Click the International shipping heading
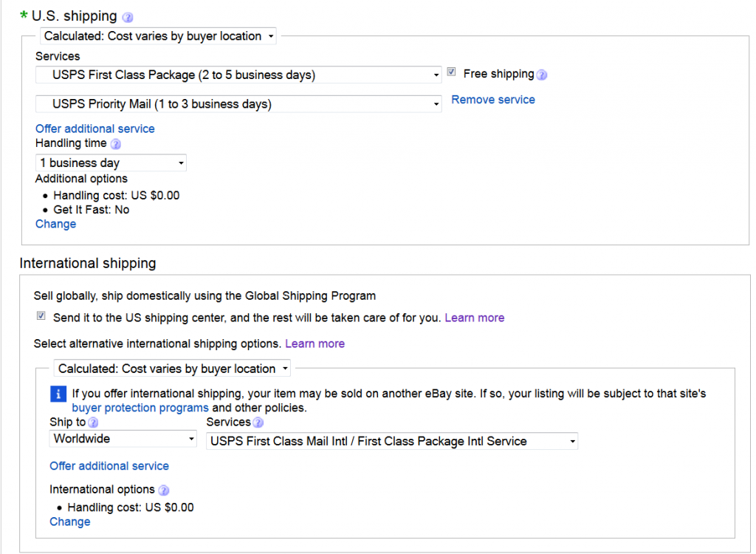This screenshot has width=756, height=554. [88, 264]
